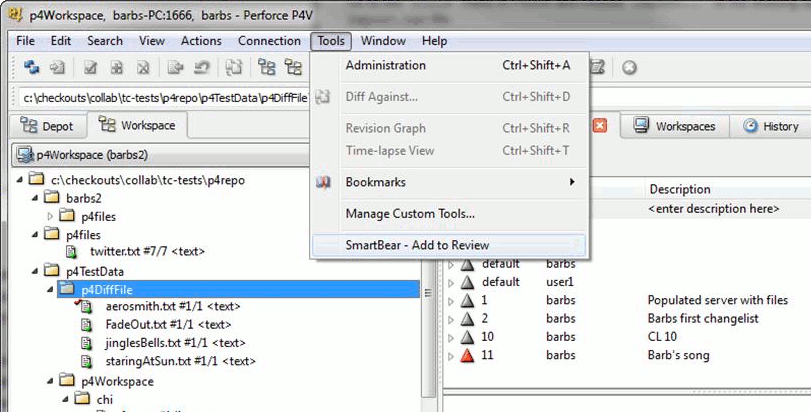Click the file icon beside aerosmith.txt

point(85,307)
